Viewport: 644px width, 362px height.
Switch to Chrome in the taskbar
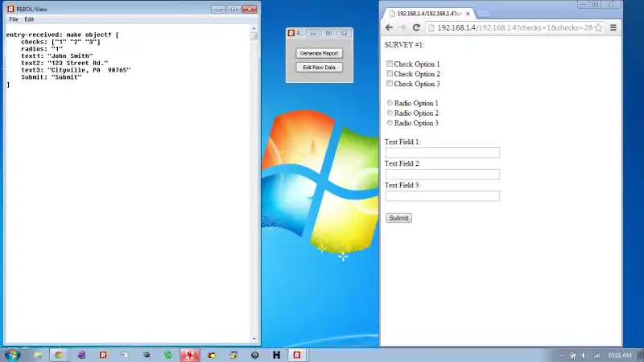58,355
